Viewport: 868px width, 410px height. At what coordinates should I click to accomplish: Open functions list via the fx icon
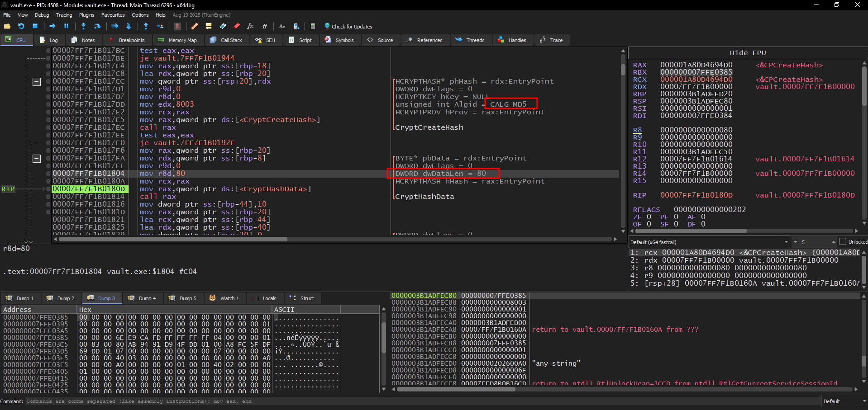click(x=250, y=26)
